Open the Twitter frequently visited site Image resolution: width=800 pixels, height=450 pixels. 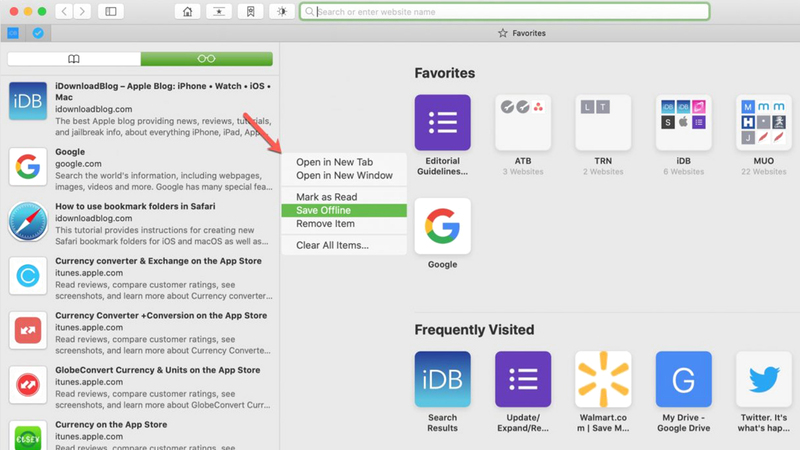point(763,380)
